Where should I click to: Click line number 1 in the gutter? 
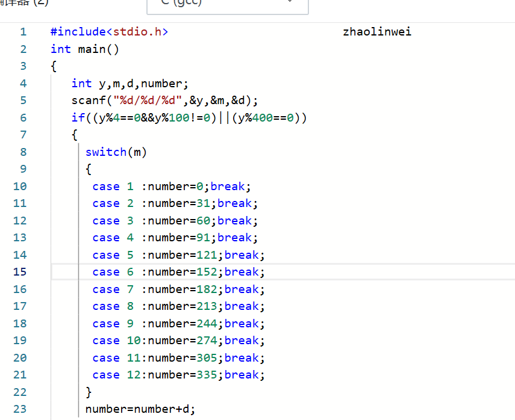point(23,32)
